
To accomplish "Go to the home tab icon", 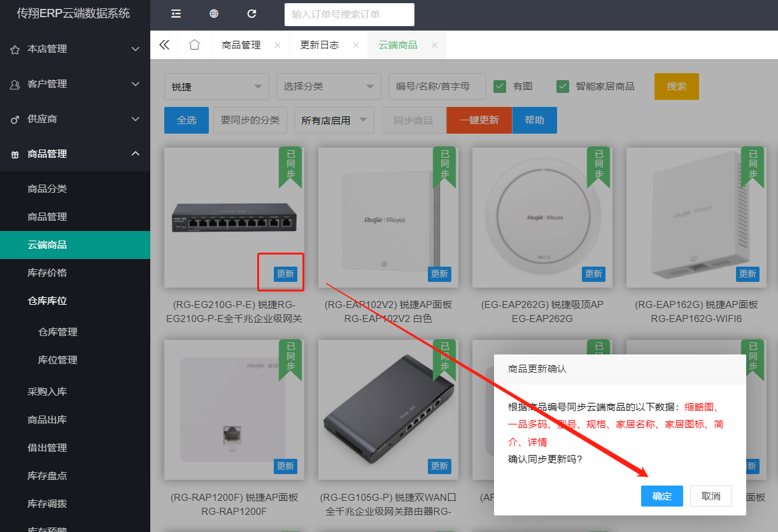I will click(x=195, y=45).
